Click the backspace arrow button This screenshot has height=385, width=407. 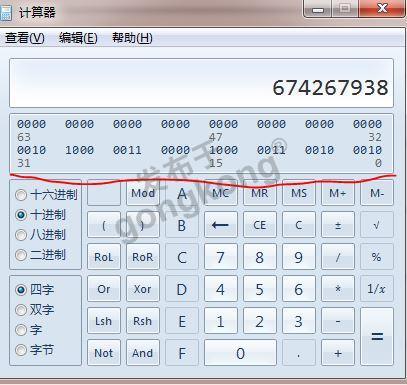pyautogui.click(x=221, y=225)
